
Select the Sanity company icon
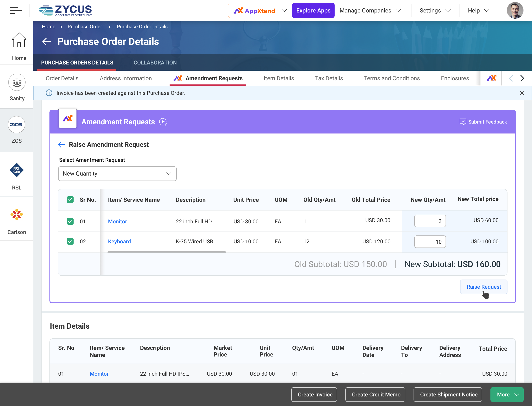pos(17,82)
